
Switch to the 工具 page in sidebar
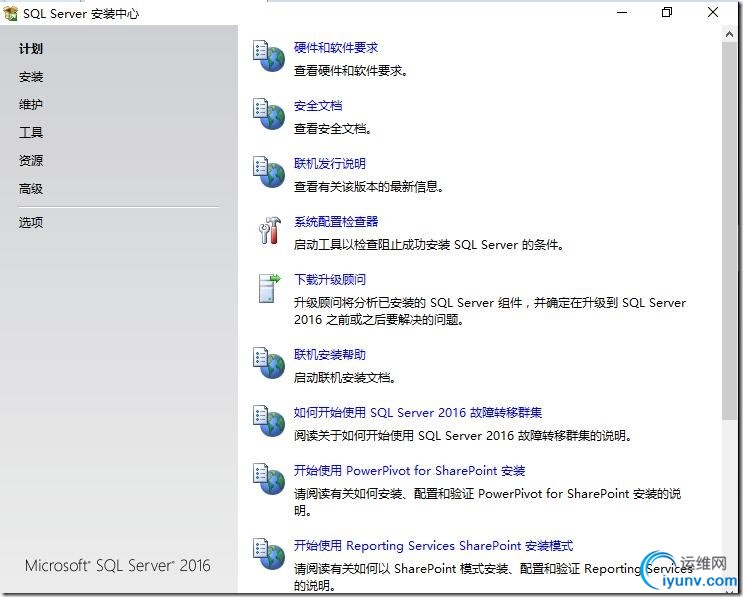point(31,133)
